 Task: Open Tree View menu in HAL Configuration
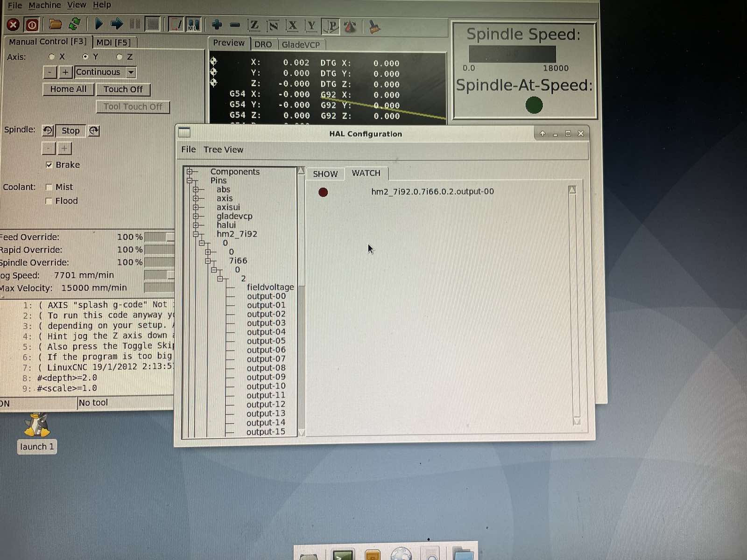coord(223,150)
